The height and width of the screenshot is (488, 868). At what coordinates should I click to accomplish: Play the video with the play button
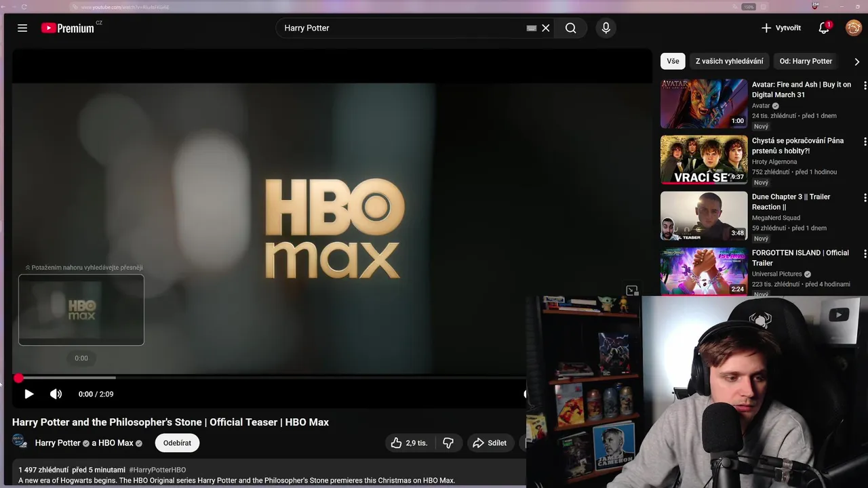(x=28, y=394)
